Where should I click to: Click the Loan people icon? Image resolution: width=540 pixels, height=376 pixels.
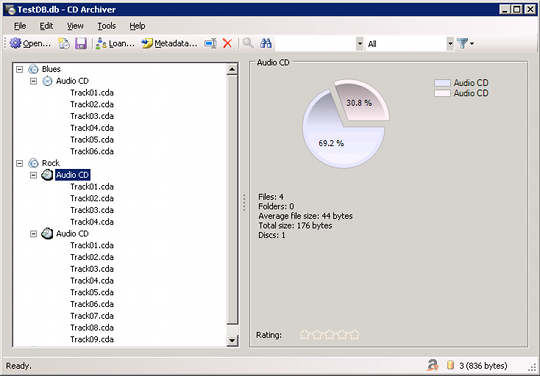pyautogui.click(x=101, y=43)
